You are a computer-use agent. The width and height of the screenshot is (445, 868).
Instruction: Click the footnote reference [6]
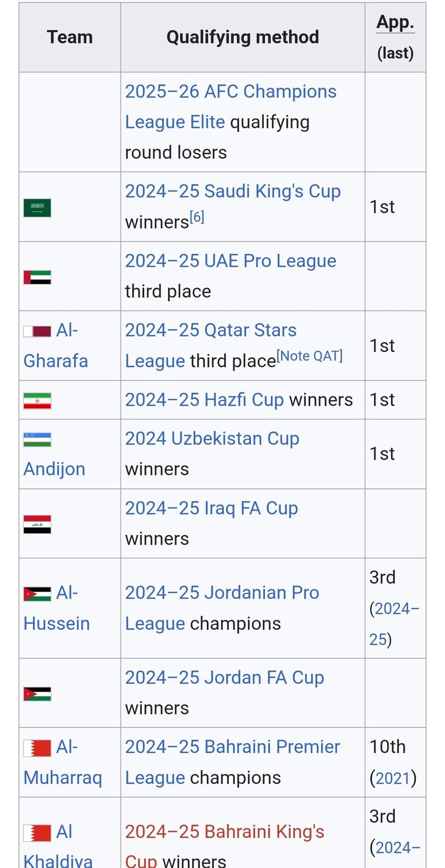coord(197,217)
